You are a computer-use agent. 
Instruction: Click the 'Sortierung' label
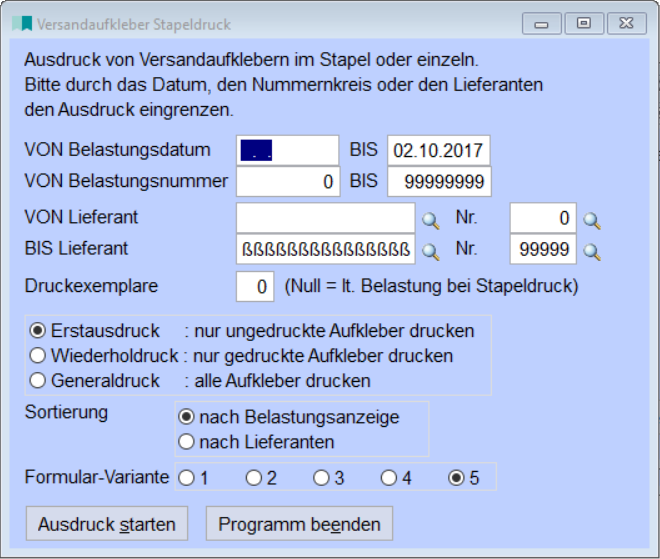(66, 413)
